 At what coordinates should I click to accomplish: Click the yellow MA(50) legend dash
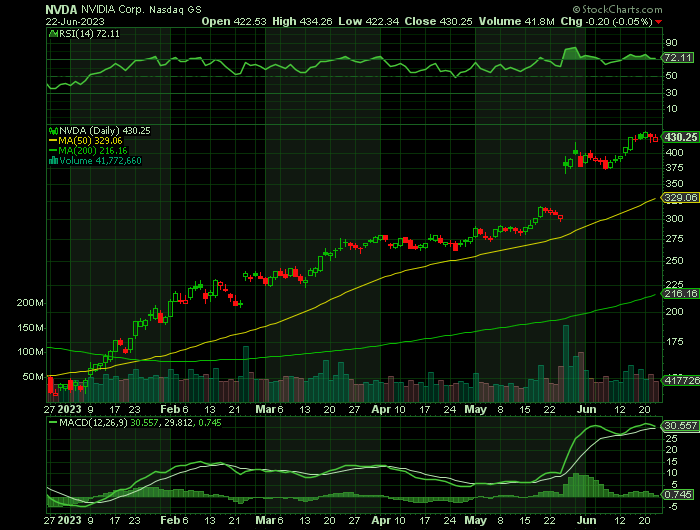pos(53,141)
